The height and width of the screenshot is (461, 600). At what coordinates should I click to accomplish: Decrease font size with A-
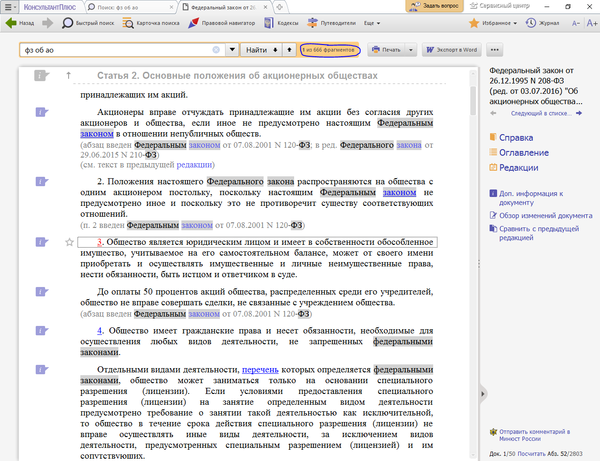576,23
